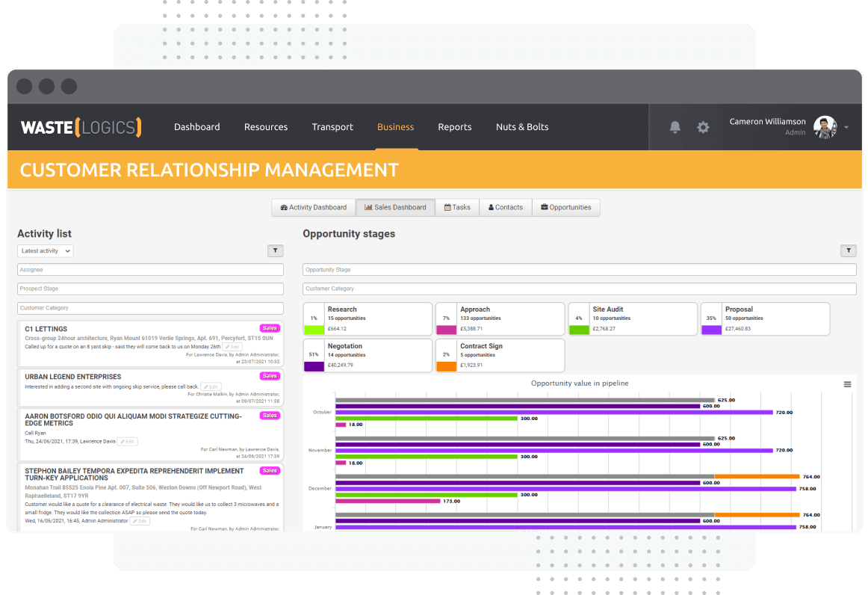Click the Negotiation stage purple swatch
The width and height of the screenshot is (868, 595).
coord(314,366)
